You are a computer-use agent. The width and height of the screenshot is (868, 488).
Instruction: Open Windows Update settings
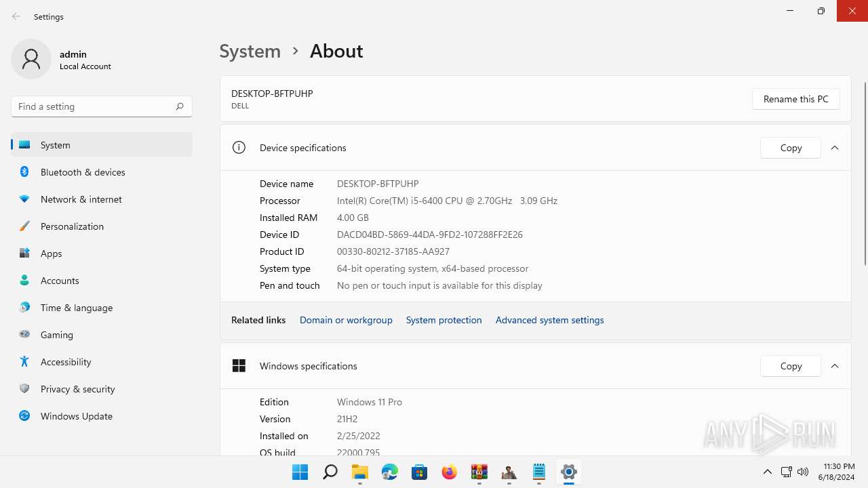pyautogui.click(x=102, y=416)
